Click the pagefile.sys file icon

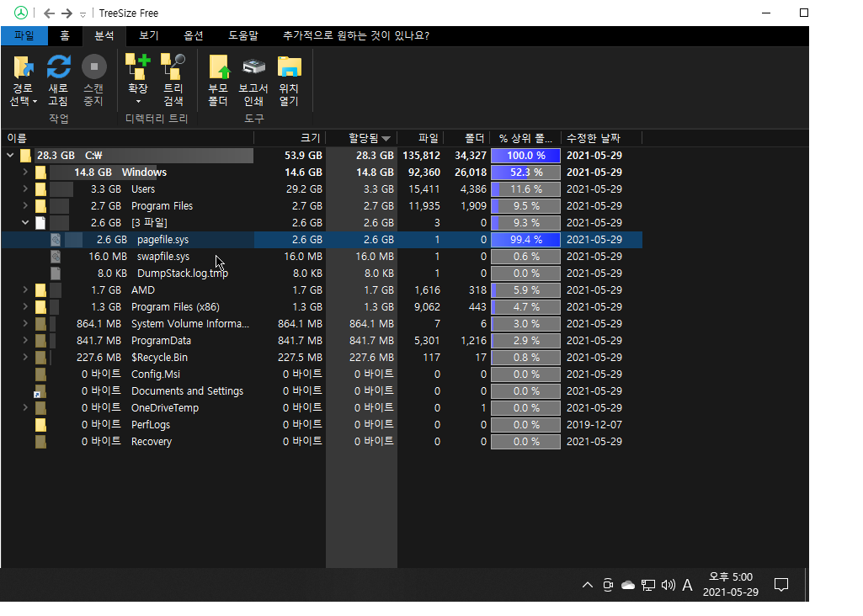56,240
